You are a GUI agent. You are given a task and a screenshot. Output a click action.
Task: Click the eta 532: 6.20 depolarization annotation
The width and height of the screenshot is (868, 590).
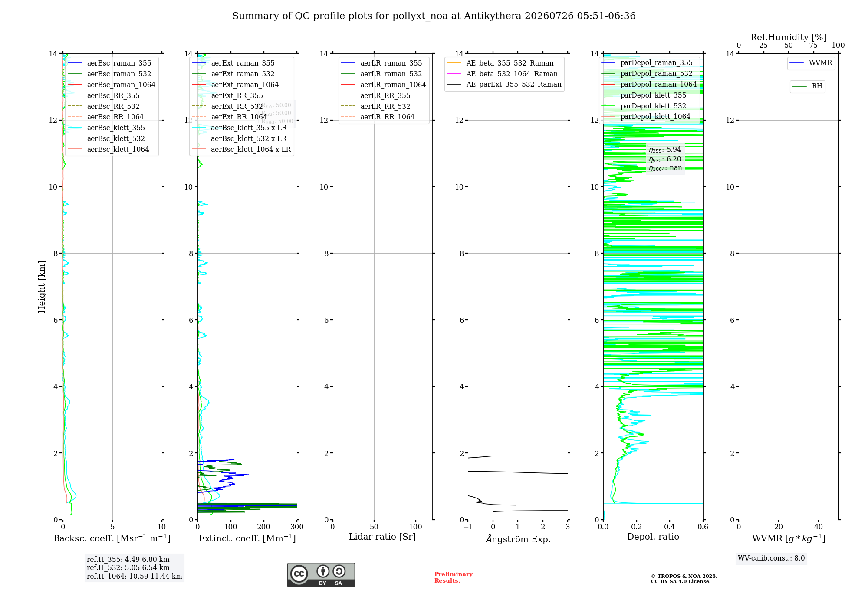tap(665, 159)
